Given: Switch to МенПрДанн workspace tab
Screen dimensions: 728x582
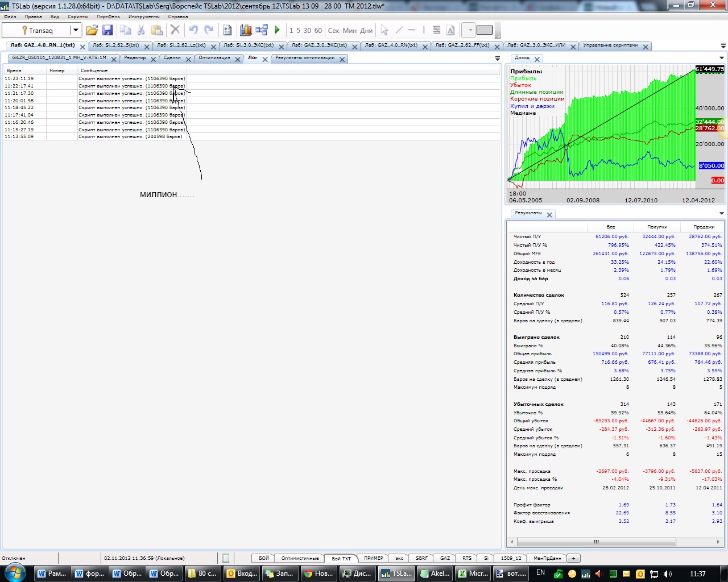Looking at the screenshot, I should click(547, 558).
